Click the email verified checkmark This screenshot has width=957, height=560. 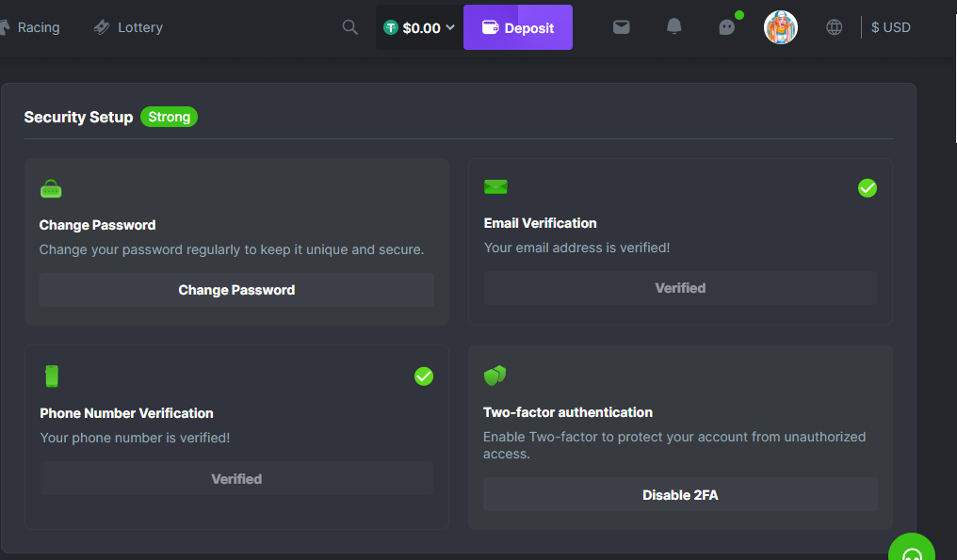(868, 188)
